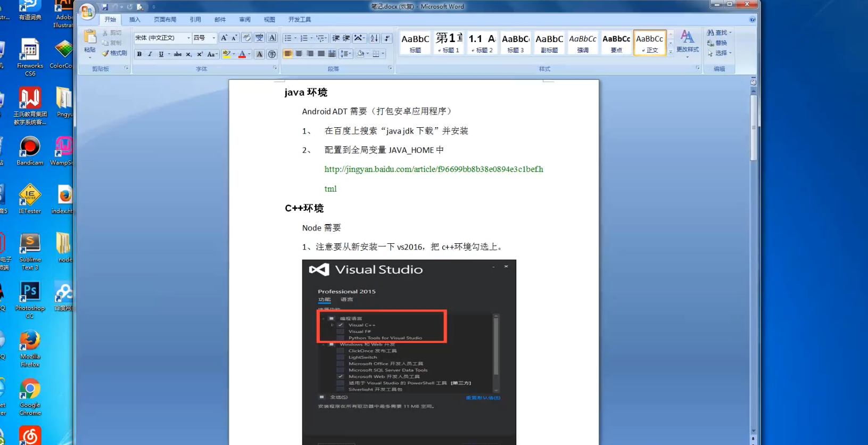Click 替换 (Replace) button
Viewport: 868px width, 445px height.
(717, 43)
